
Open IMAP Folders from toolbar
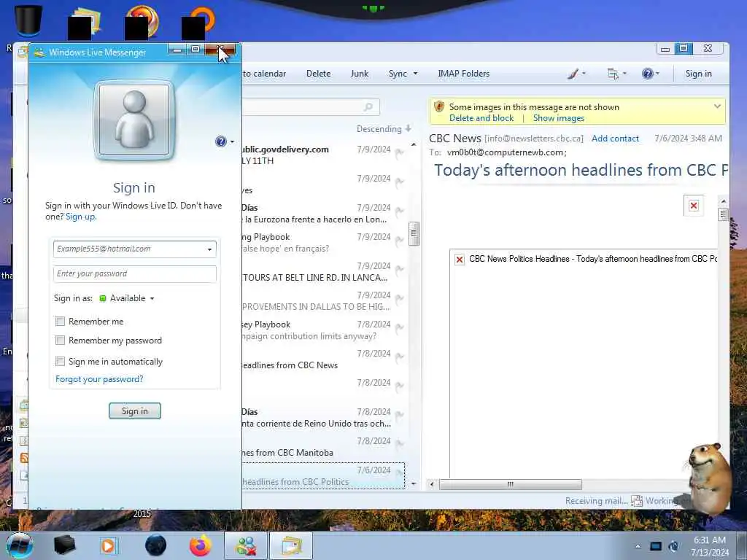point(463,74)
